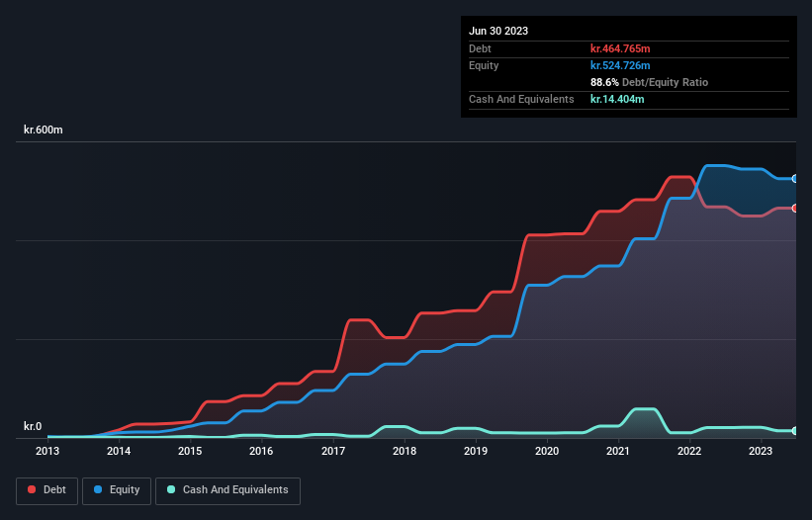
Task: Toggle the Debt legend button
Action: pyautogui.click(x=47, y=490)
